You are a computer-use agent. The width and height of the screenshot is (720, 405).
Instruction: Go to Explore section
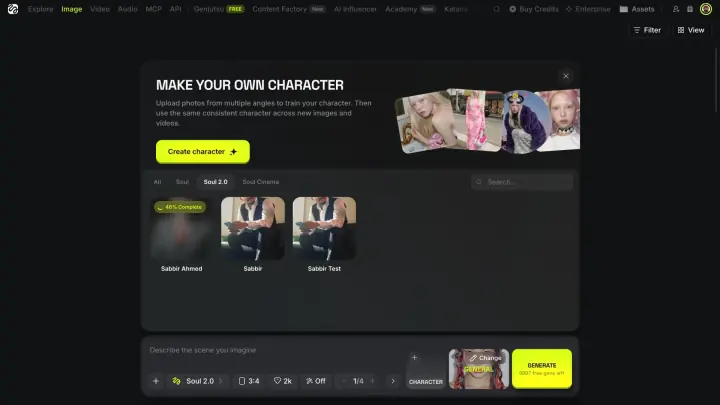click(x=40, y=9)
